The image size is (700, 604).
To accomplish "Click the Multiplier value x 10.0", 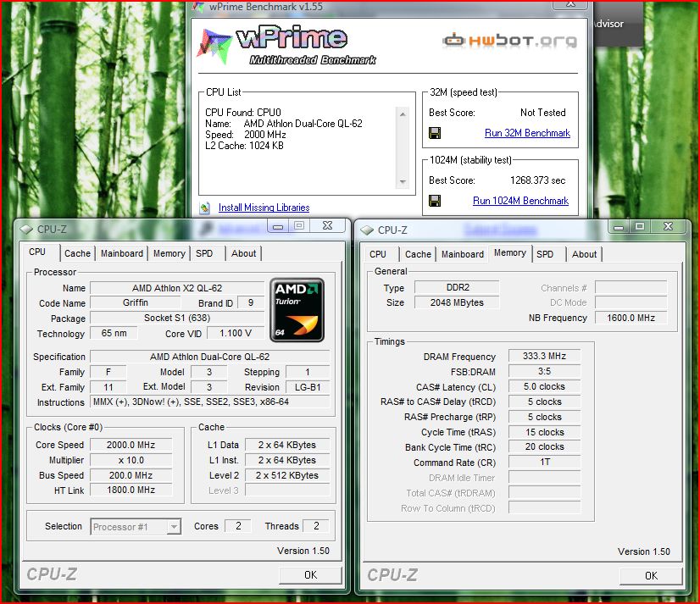I will tap(131, 460).
